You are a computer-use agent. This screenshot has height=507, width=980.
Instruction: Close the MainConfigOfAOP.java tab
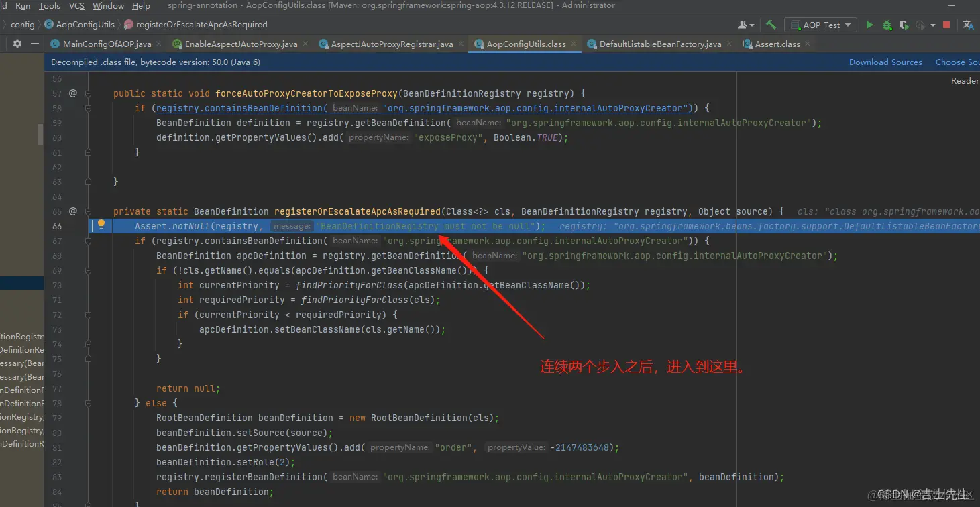[159, 44]
